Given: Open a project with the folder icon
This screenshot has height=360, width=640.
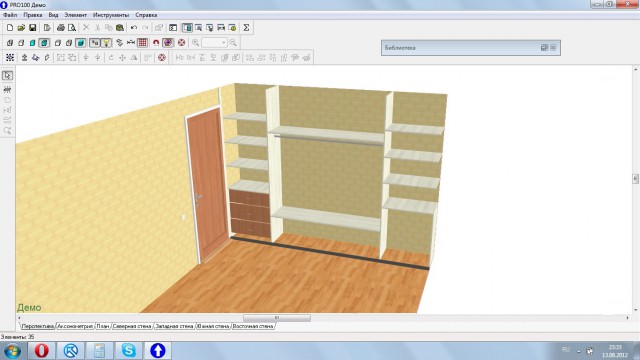Looking at the screenshot, I should click(x=21, y=28).
